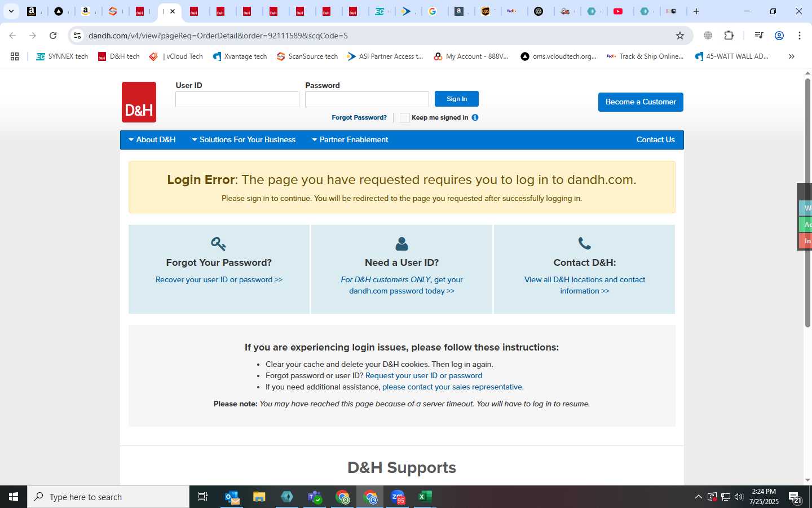Viewport: 812px width, 508px height.
Task: Open the Windows Start menu
Action: coord(14,497)
